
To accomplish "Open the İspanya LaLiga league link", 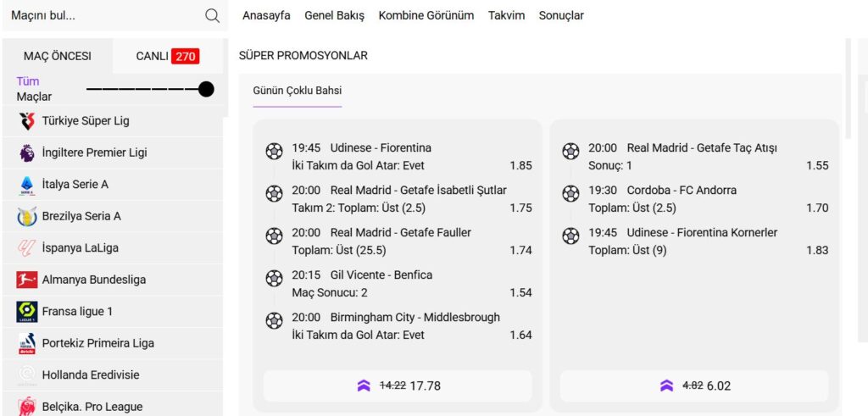I will click(x=80, y=248).
